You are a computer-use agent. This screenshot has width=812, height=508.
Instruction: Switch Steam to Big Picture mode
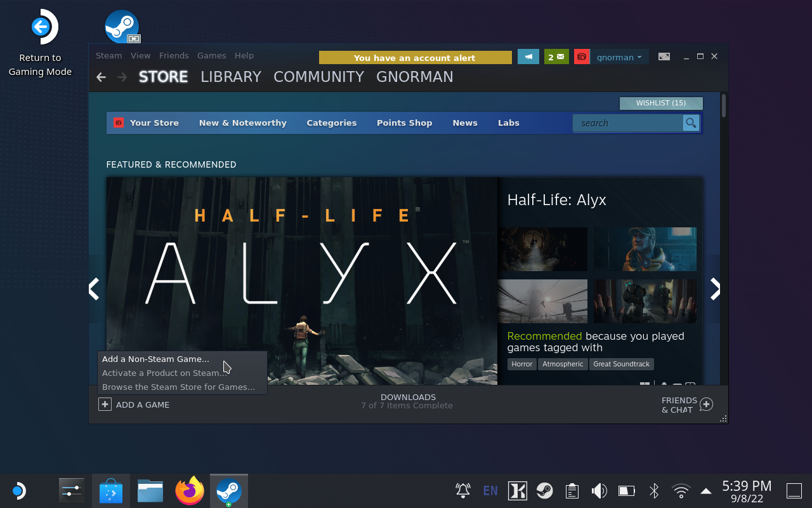664,57
